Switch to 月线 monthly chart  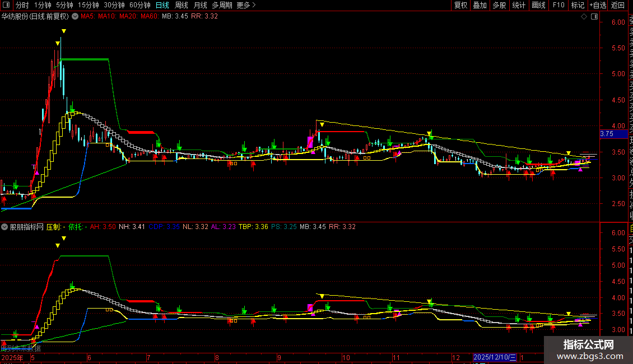click(x=200, y=5)
